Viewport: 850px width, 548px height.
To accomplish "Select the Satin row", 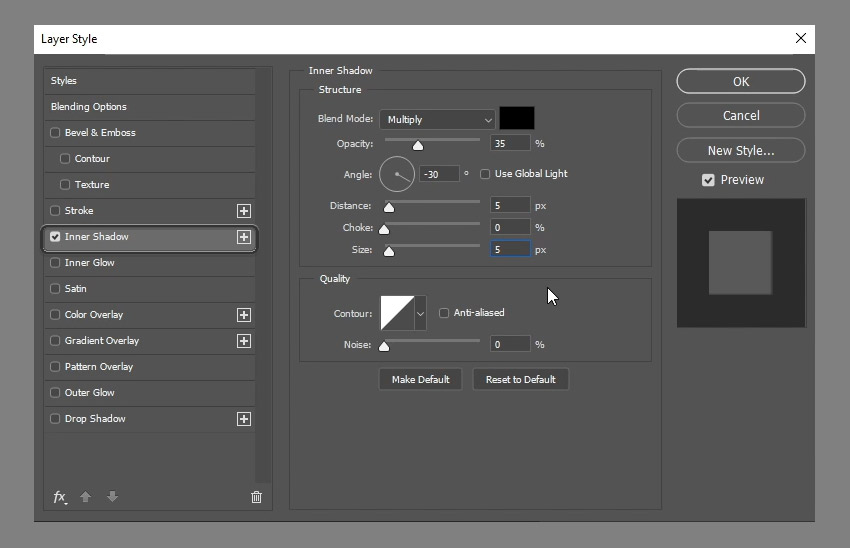I will [x=150, y=289].
